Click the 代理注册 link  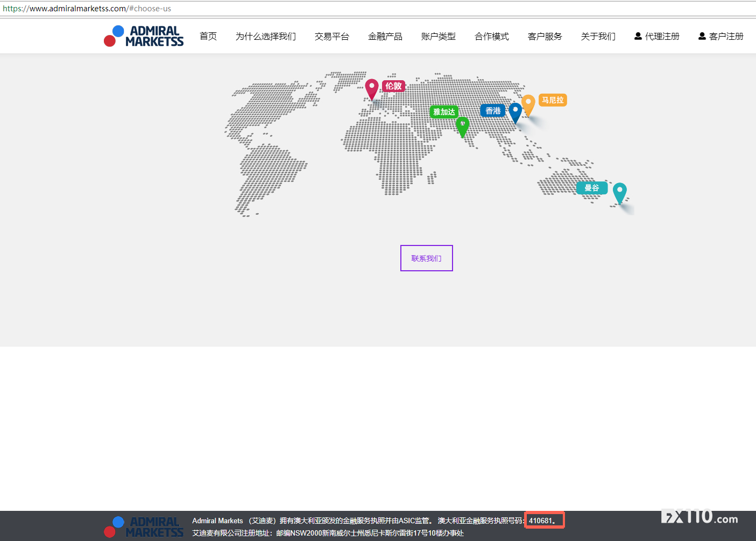tap(662, 36)
